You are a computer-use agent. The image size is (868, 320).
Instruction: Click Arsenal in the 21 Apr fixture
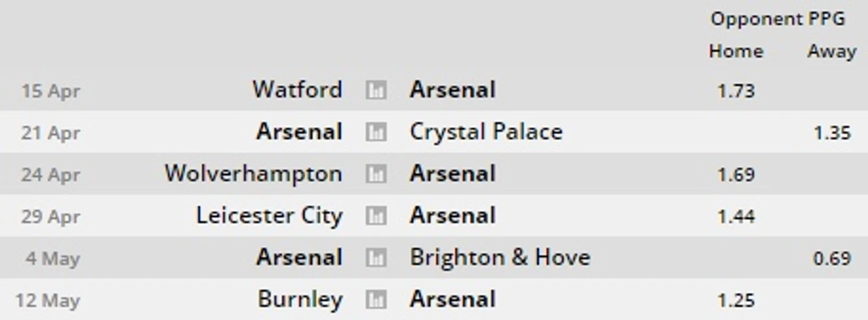click(x=299, y=132)
